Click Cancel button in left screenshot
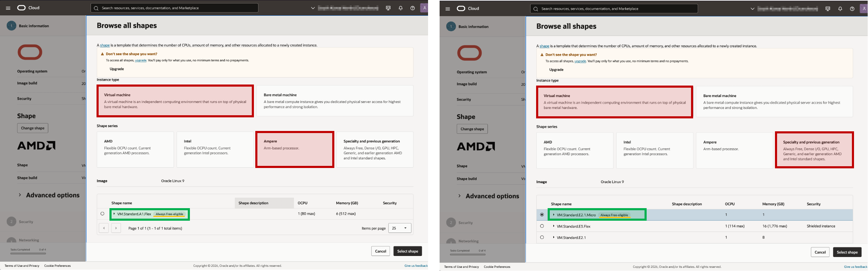The width and height of the screenshot is (868, 271). (x=380, y=251)
